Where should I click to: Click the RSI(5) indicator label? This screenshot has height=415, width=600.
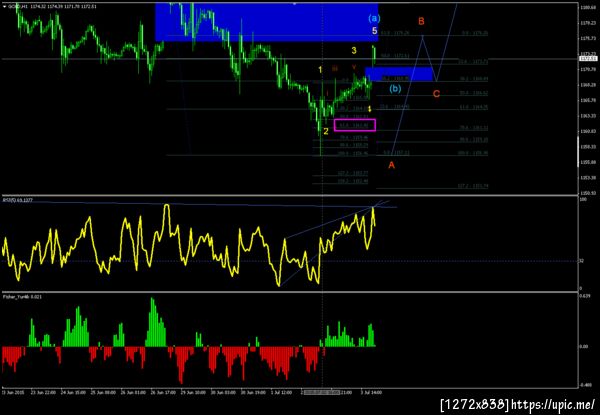[18, 200]
